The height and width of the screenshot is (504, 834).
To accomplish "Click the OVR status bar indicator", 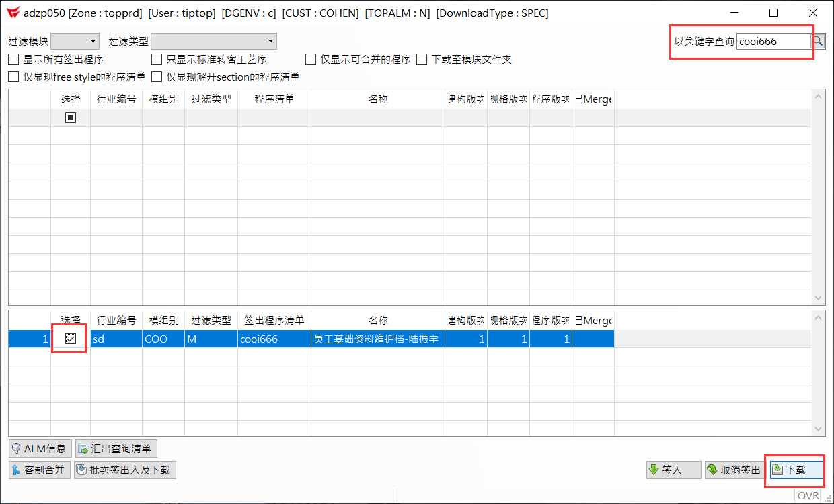I will click(808, 496).
